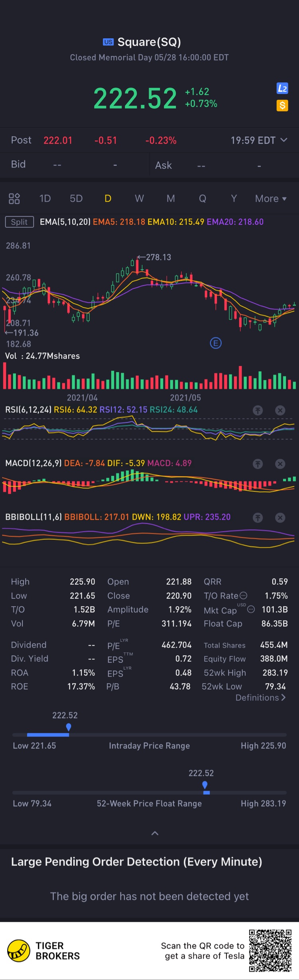
Task: Remove the RSI indicator panel
Action: point(280,410)
